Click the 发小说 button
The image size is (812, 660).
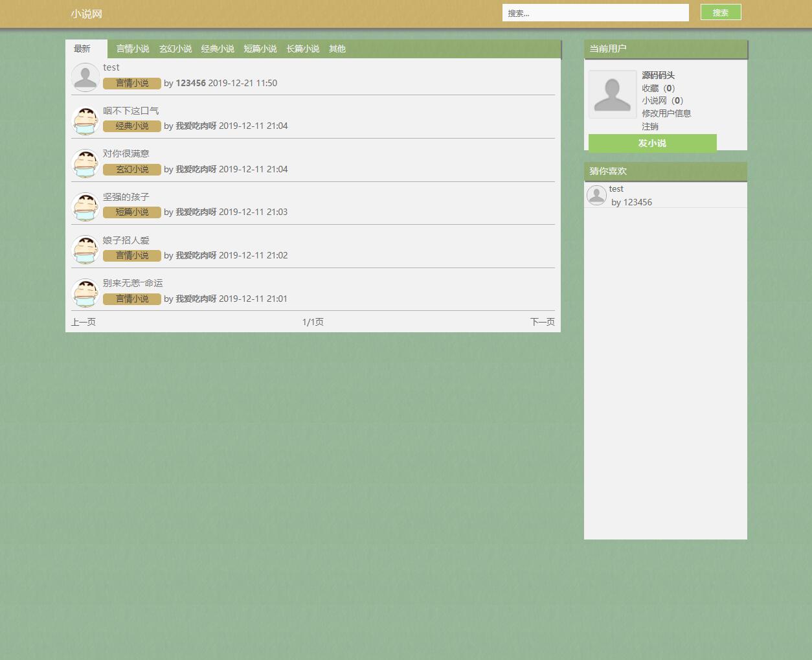pos(653,143)
